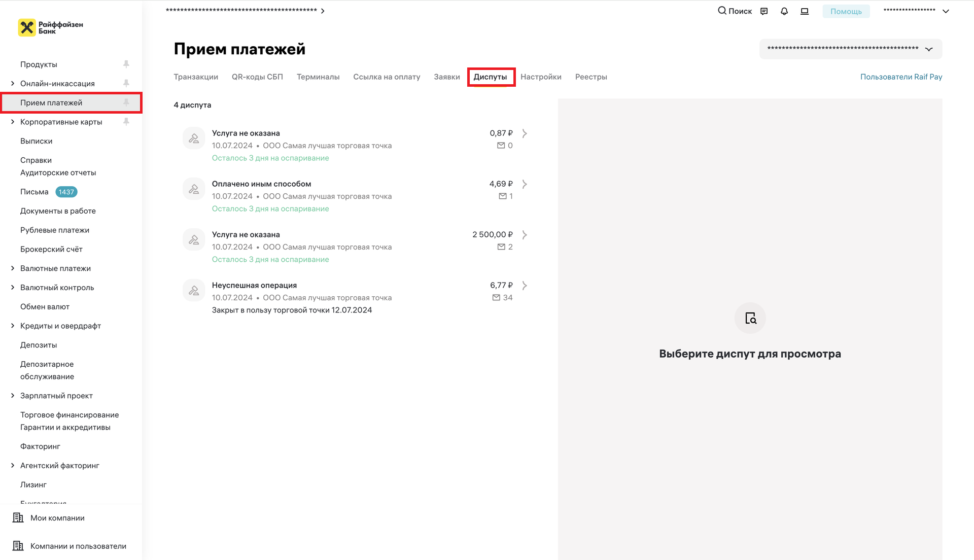Switch to the Реестры tab

[591, 77]
